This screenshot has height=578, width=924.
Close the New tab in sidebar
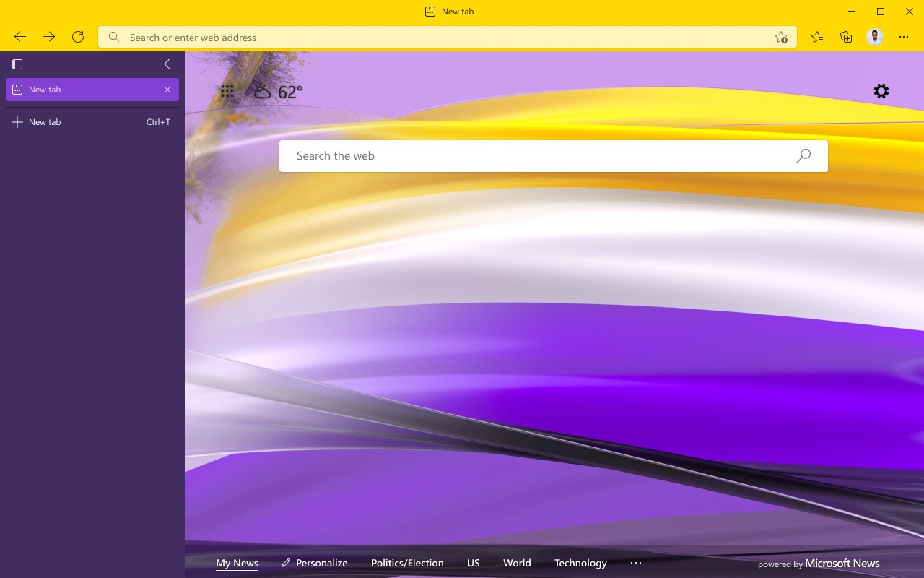[167, 90]
